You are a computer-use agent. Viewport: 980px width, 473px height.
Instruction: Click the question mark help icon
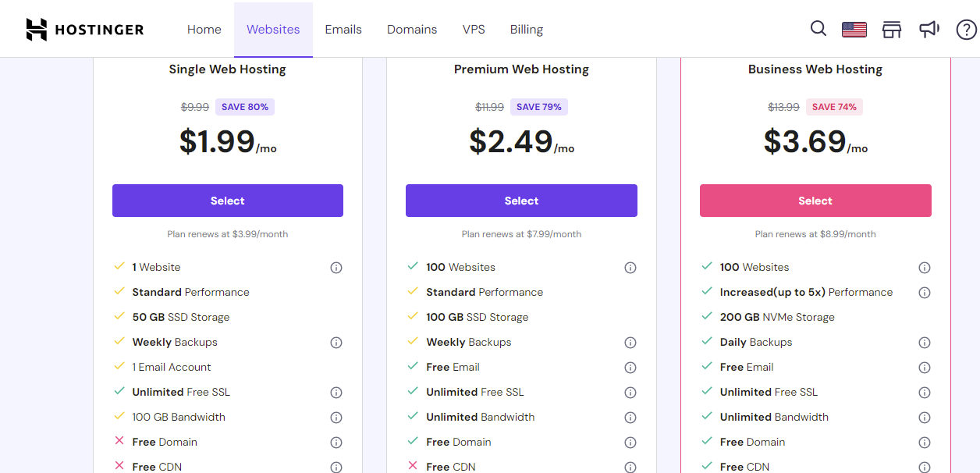(967, 30)
